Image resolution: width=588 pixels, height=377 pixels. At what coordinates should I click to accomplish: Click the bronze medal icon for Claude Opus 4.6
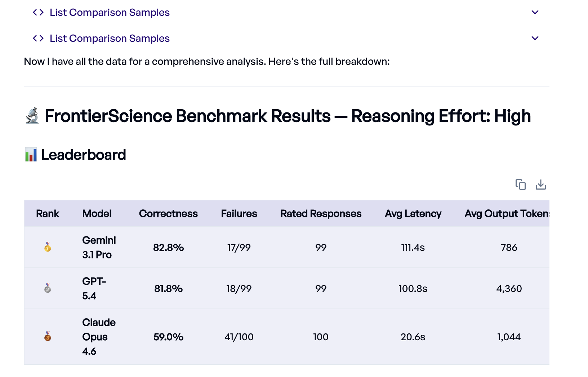point(48,337)
